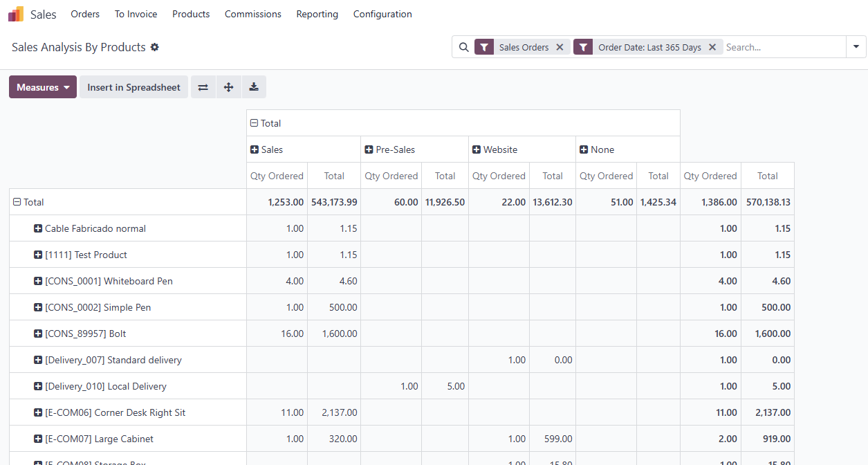Screen dimensions: 868x465
Task: Open the Measures dropdown
Action: click(x=43, y=87)
